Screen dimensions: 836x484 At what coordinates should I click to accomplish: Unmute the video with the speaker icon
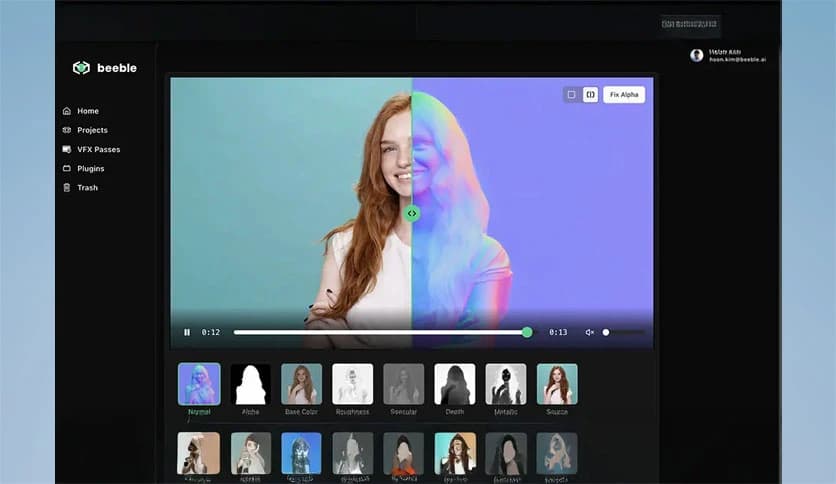tap(589, 332)
